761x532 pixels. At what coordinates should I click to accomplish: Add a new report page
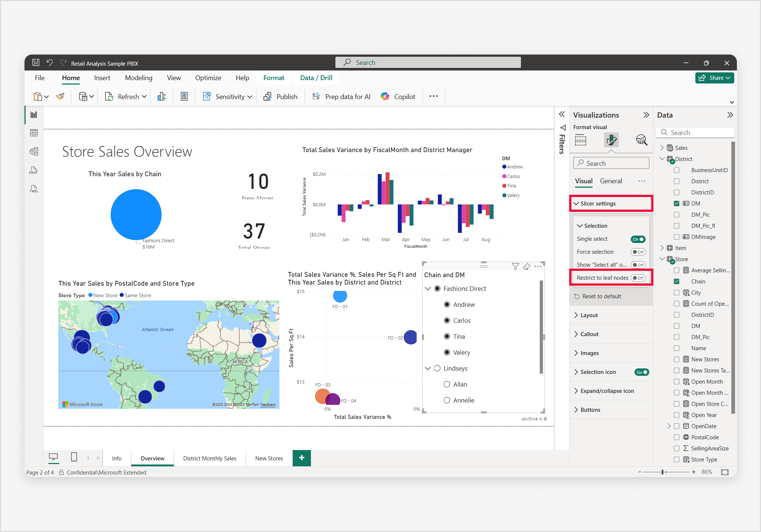click(302, 458)
